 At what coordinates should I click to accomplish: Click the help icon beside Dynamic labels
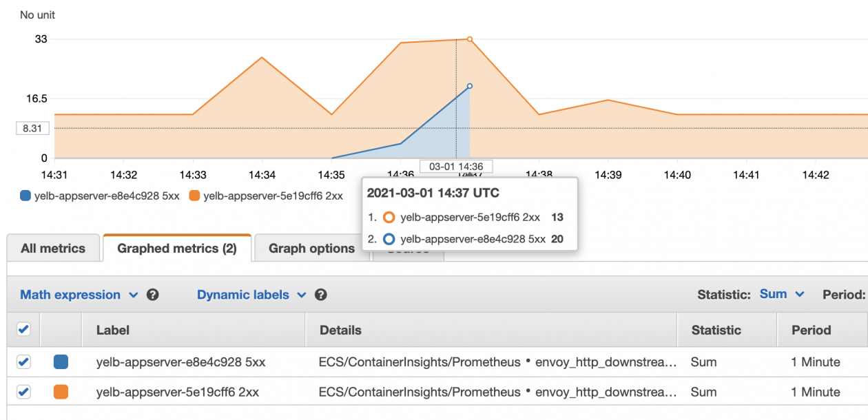click(x=320, y=295)
